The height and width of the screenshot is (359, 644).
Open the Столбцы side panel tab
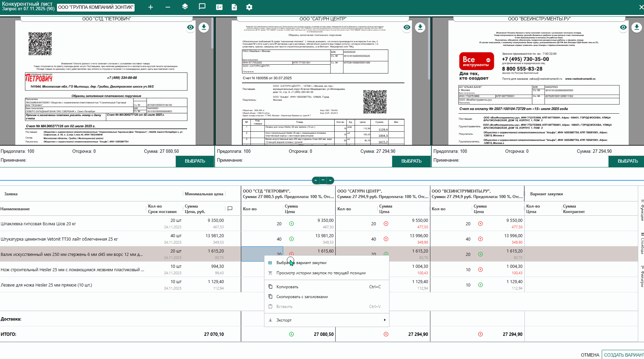point(642,243)
